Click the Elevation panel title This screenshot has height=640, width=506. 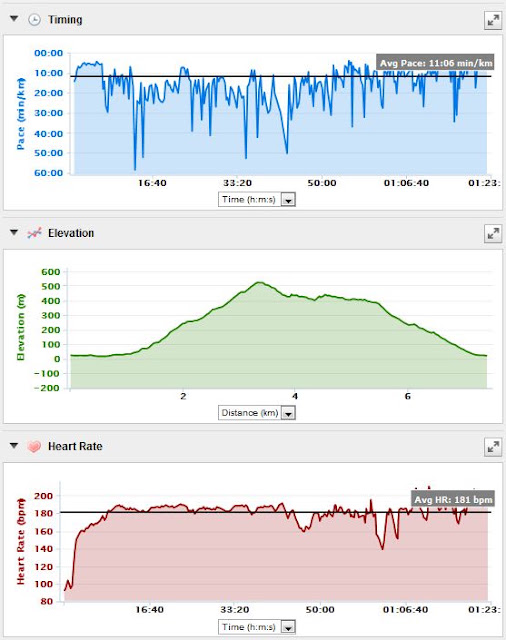pos(71,233)
